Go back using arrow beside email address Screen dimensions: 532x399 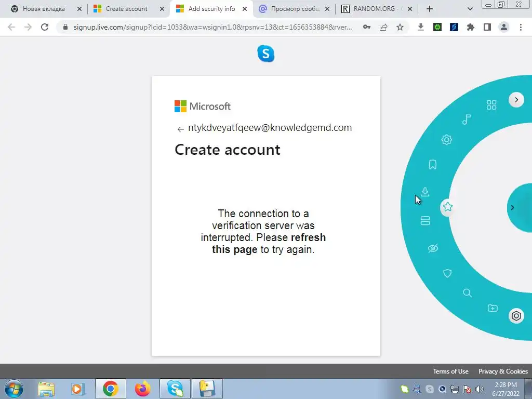(180, 129)
